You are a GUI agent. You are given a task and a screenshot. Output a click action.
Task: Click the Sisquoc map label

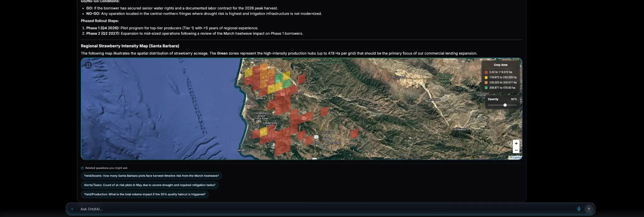pos(298,93)
